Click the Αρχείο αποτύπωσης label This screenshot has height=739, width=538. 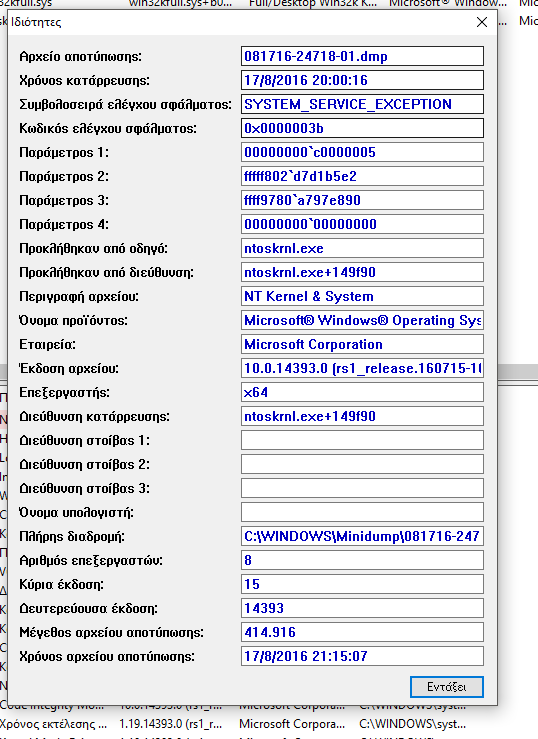point(81,57)
